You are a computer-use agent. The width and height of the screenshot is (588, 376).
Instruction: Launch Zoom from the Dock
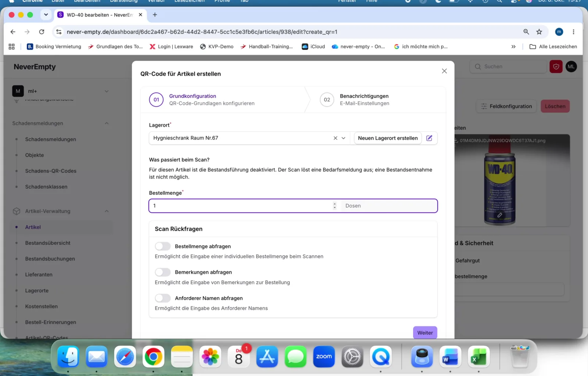(324, 357)
